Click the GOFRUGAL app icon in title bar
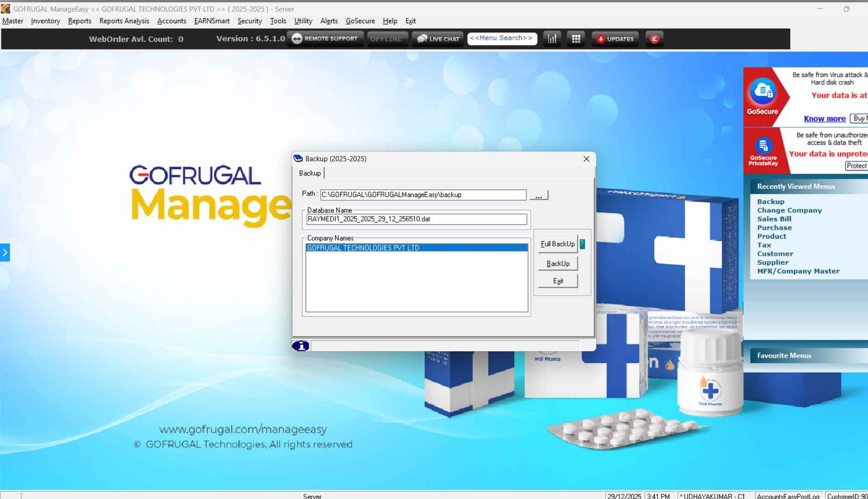 pos(6,9)
